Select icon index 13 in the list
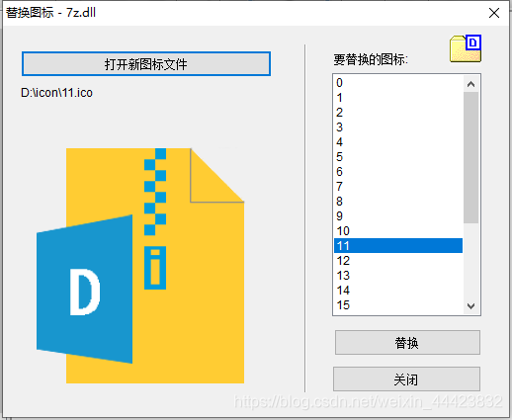The height and width of the screenshot is (420, 512). pos(398,276)
